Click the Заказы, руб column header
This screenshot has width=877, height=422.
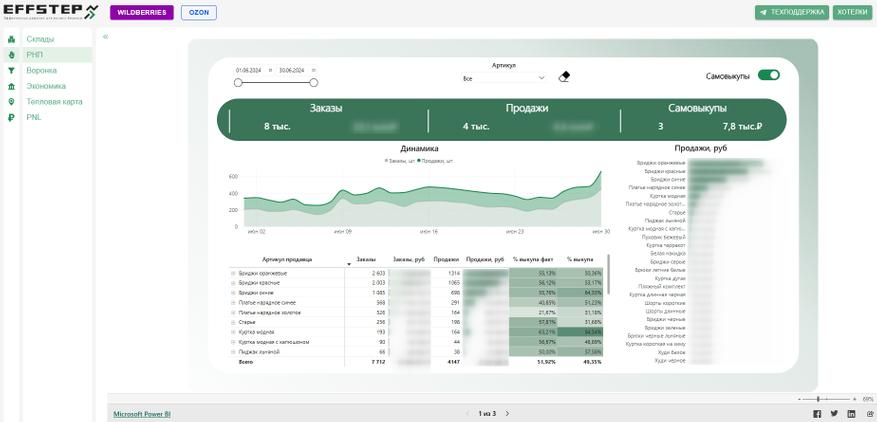409,260
